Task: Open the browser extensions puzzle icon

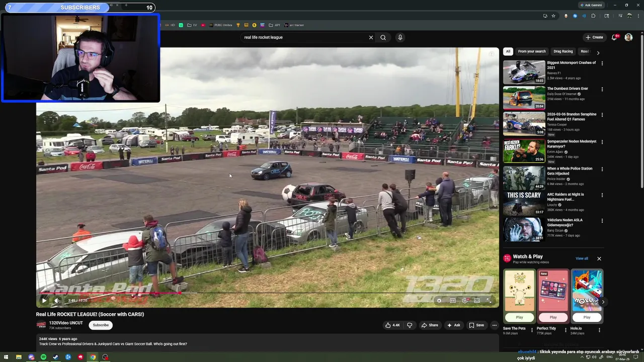Action: [593, 16]
